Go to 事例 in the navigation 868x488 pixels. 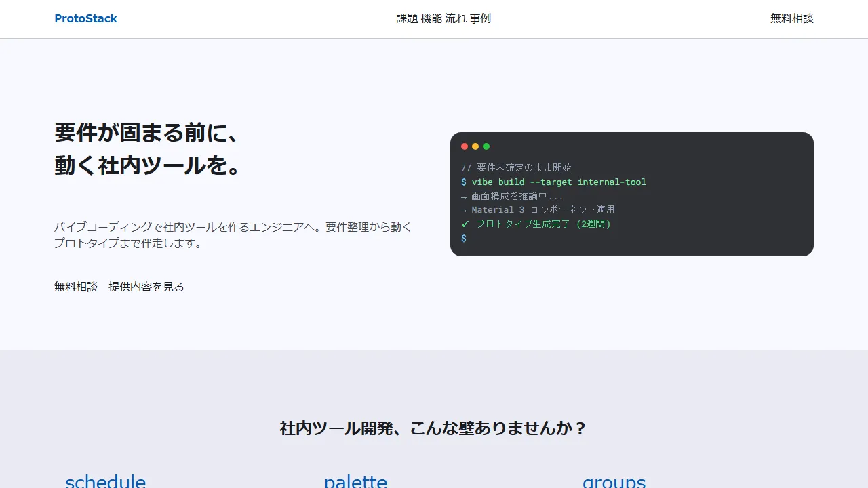coord(480,18)
